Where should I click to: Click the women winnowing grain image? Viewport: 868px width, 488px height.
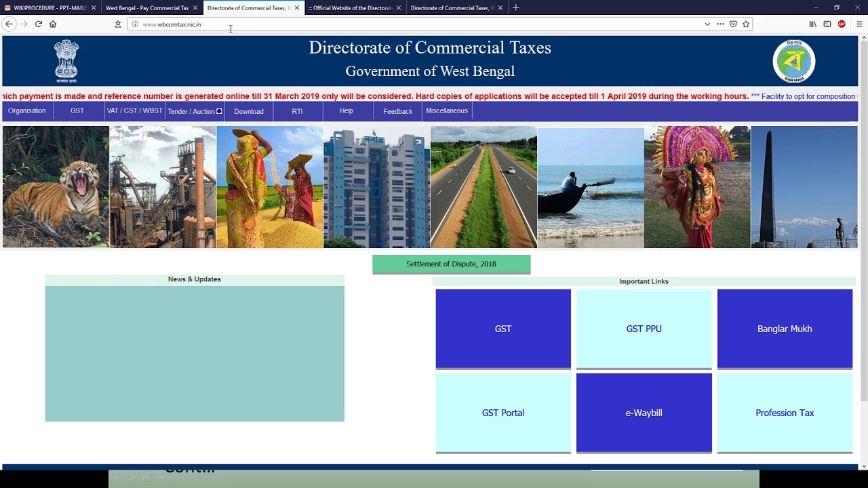pyautogui.click(x=270, y=187)
